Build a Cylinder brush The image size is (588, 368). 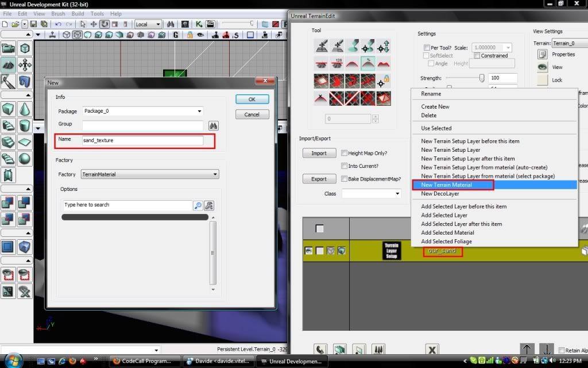(x=24, y=125)
